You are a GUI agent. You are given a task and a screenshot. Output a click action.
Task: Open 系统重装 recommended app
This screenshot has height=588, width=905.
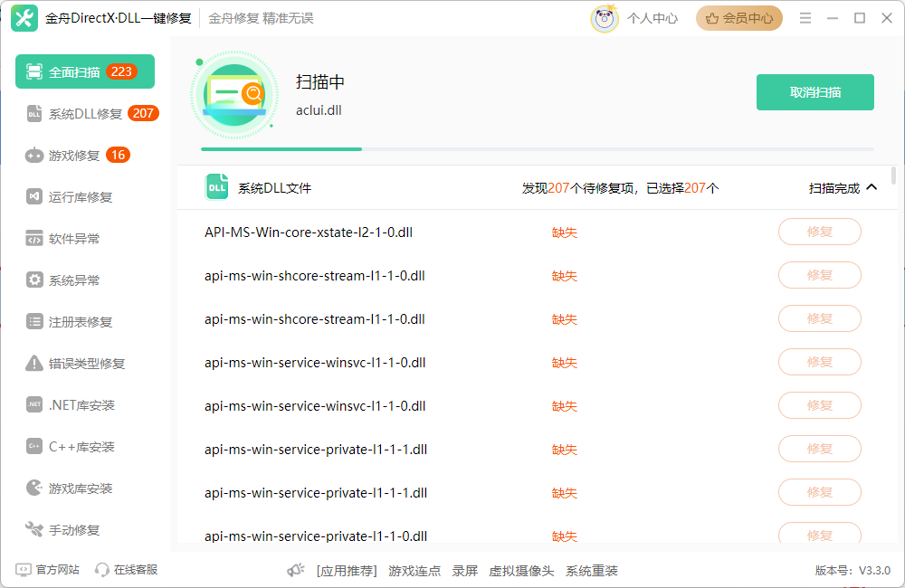tap(592, 572)
